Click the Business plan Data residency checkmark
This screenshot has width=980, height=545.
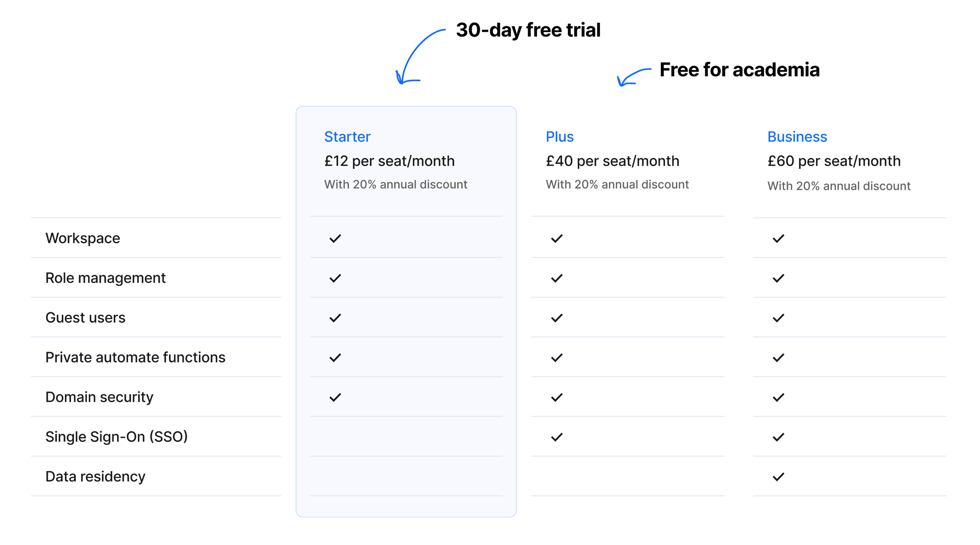click(x=778, y=477)
